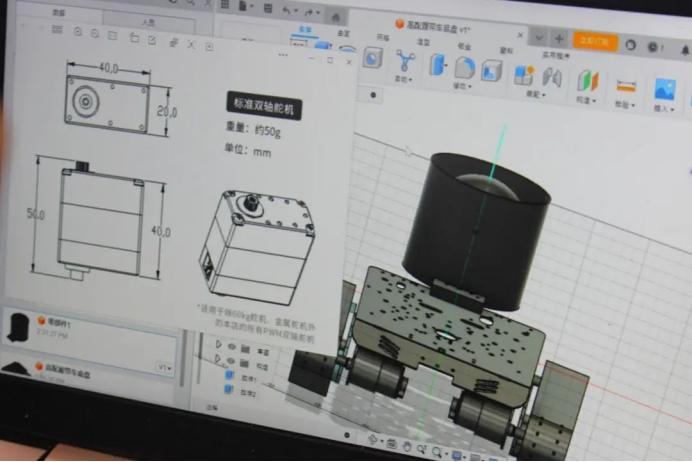
Task: Select the joint tool icon in ribbon
Action: (x=552, y=77)
